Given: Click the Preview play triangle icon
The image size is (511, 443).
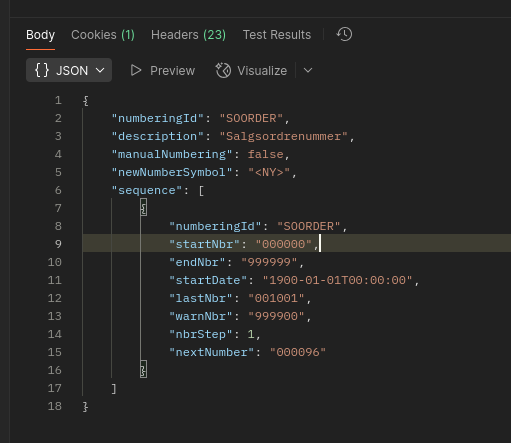Looking at the screenshot, I should pos(136,70).
